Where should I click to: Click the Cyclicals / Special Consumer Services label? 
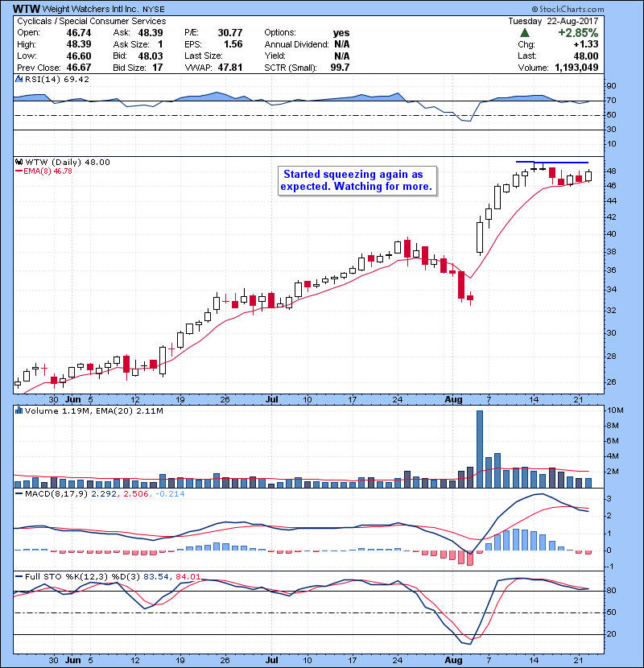coord(92,21)
